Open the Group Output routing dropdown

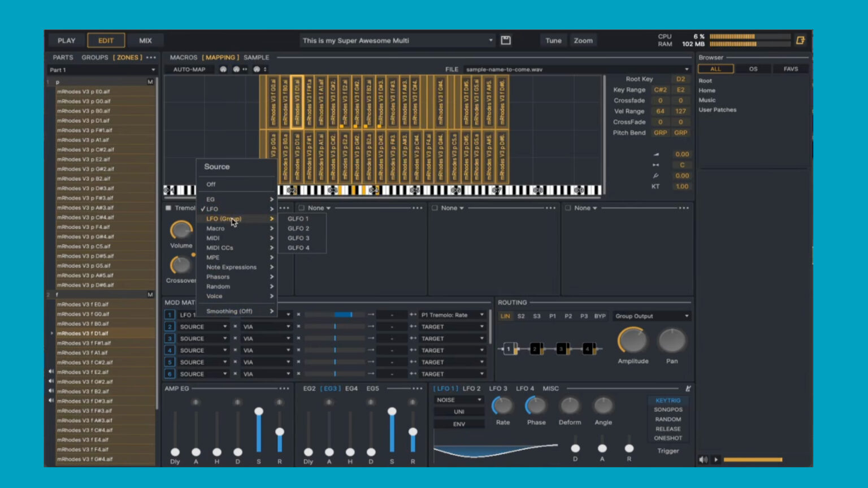(x=651, y=316)
